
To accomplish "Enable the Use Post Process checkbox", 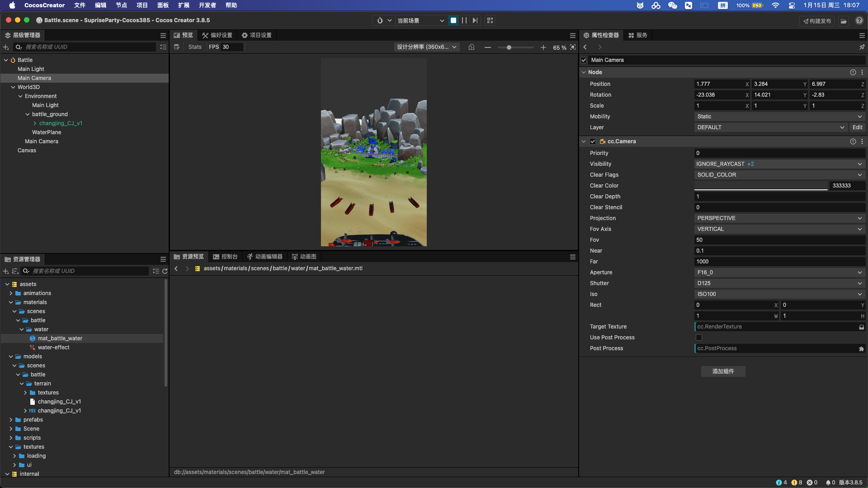I will coord(699,338).
